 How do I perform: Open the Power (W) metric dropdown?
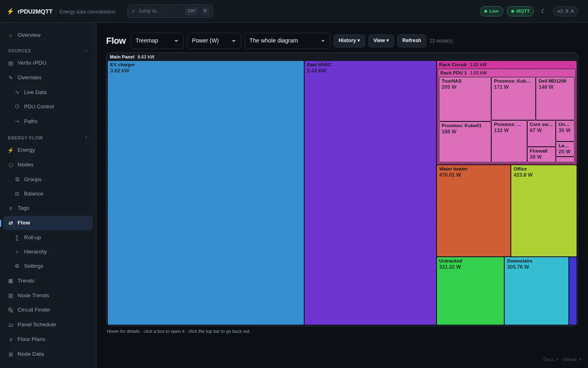pyautogui.click(x=214, y=41)
